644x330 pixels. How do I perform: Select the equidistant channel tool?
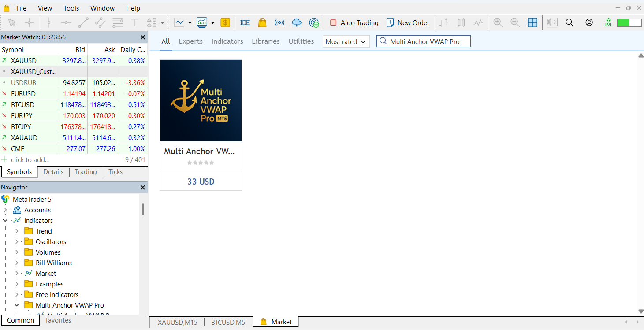click(x=101, y=22)
